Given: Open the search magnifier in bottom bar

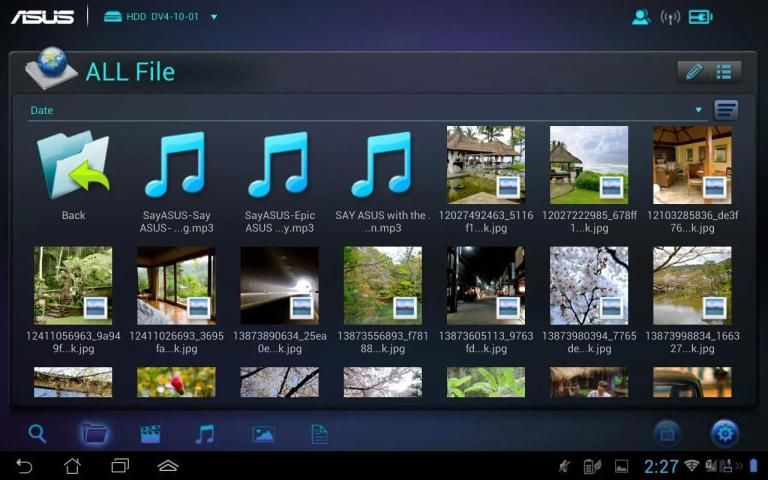Looking at the screenshot, I should [37, 433].
